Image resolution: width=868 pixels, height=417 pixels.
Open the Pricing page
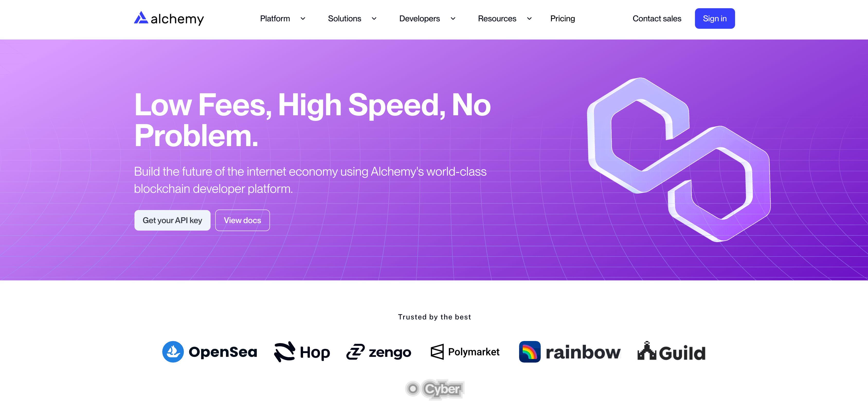(562, 18)
